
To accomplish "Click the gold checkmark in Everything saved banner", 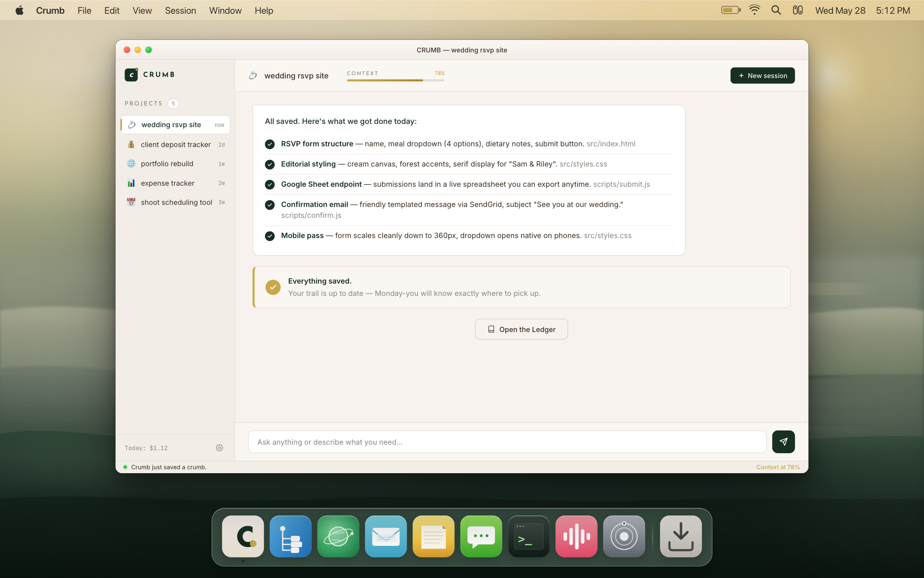I will (x=273, y=287).
